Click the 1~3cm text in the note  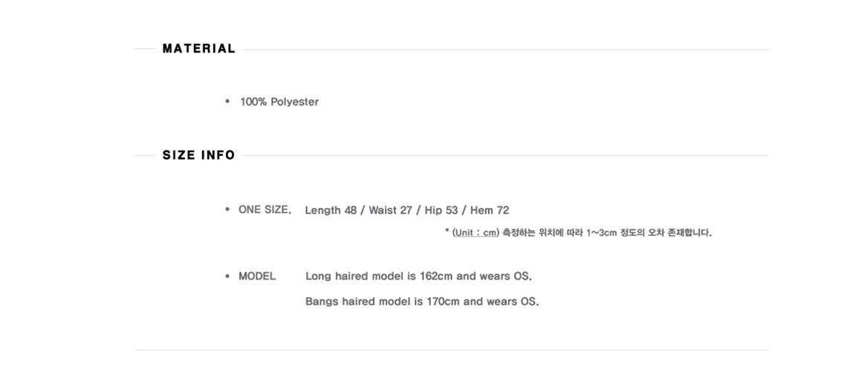click(x=601, y=233)
